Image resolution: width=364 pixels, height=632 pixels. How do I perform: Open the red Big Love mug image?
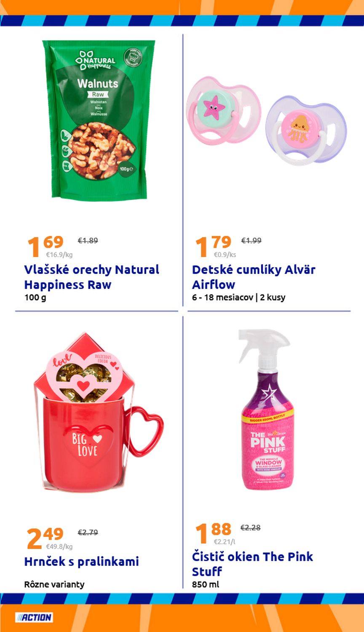click(98, 413)
